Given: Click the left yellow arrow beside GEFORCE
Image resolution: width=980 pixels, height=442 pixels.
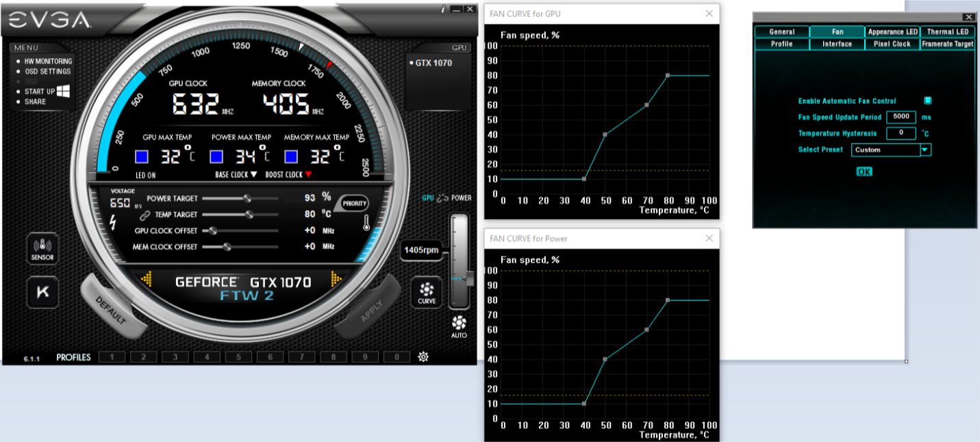Looking at the screenshot, I should click(x=146, y=278).
